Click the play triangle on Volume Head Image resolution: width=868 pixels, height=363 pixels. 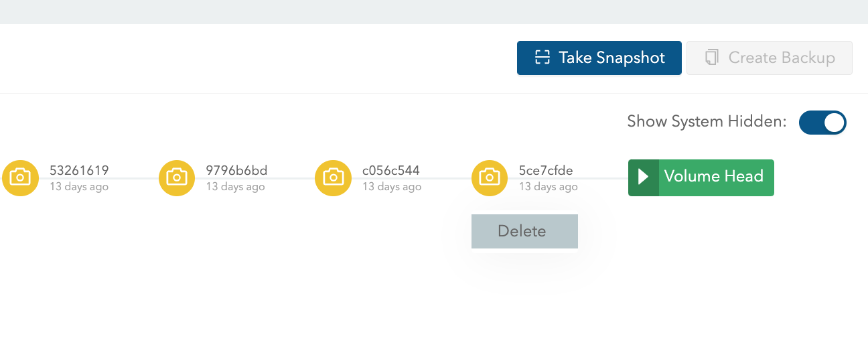pyautogui.click(x=643, y=177)
